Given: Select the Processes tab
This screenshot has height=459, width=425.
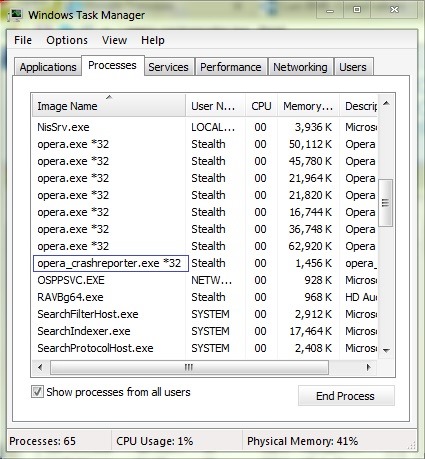Looking at the screenshot, I should [112, 65].
